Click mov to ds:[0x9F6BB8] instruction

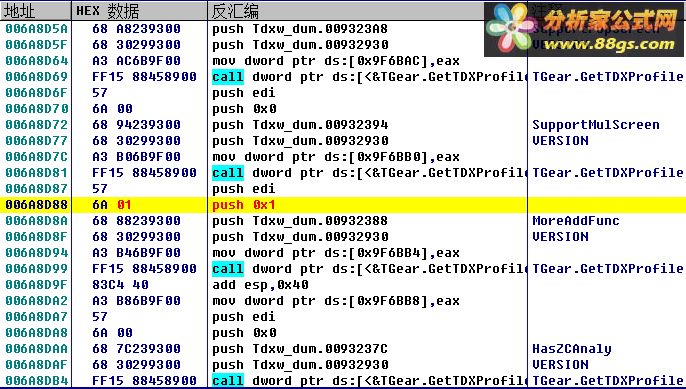(x=336, y=301)
